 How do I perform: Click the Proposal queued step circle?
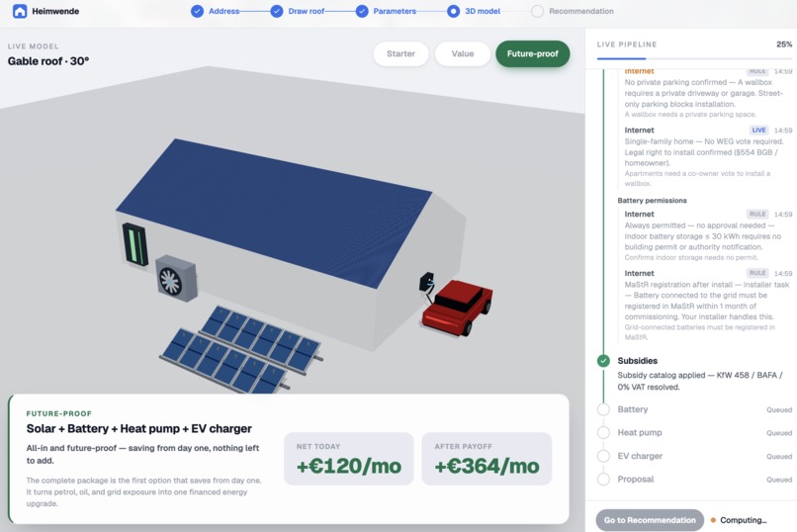(603, 480)
